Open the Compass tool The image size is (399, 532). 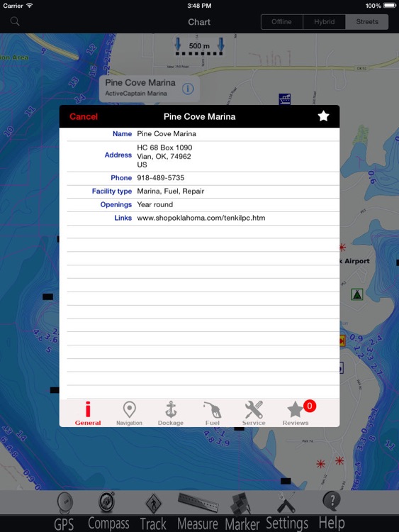coord(108,511)
